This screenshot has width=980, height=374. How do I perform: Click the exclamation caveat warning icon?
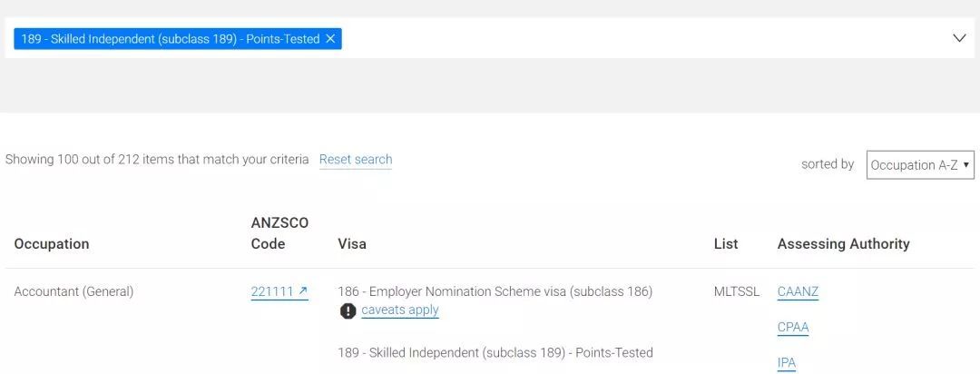tap(348, 310)
